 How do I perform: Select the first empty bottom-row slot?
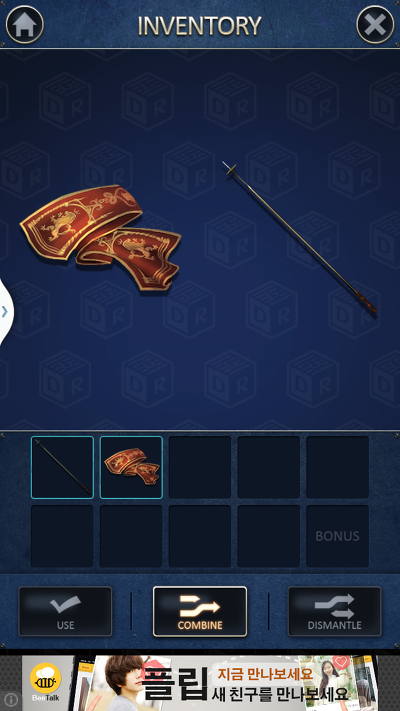[62, 536]
